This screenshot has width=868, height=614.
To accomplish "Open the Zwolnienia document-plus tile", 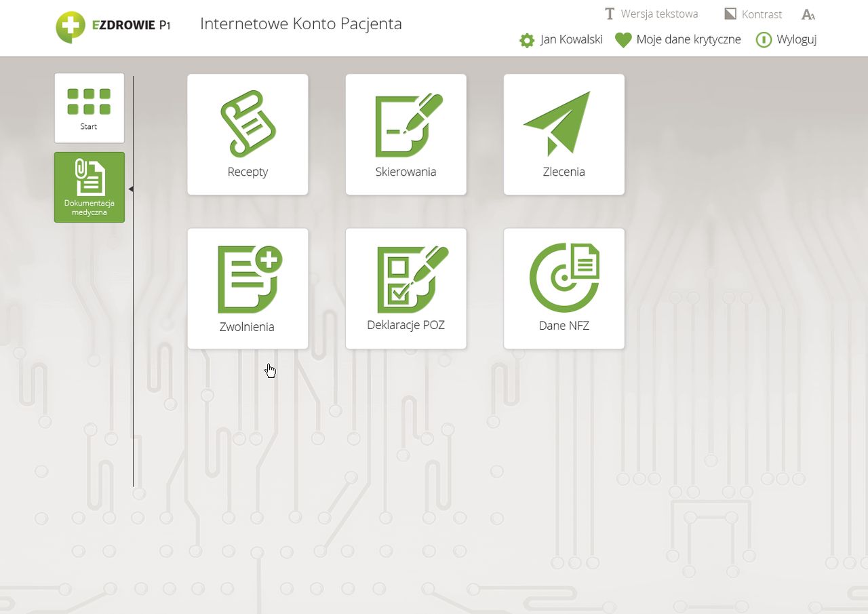I will 248,288.
